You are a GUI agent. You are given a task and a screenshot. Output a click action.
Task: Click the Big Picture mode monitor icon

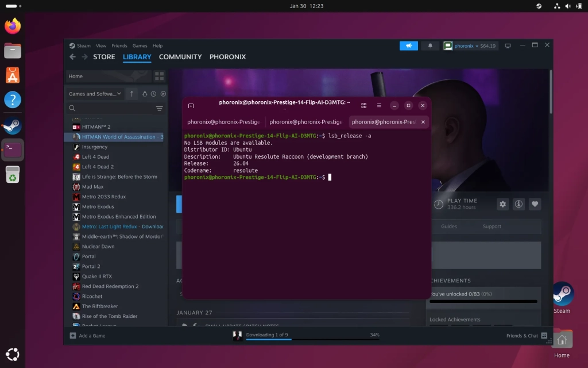508,46
